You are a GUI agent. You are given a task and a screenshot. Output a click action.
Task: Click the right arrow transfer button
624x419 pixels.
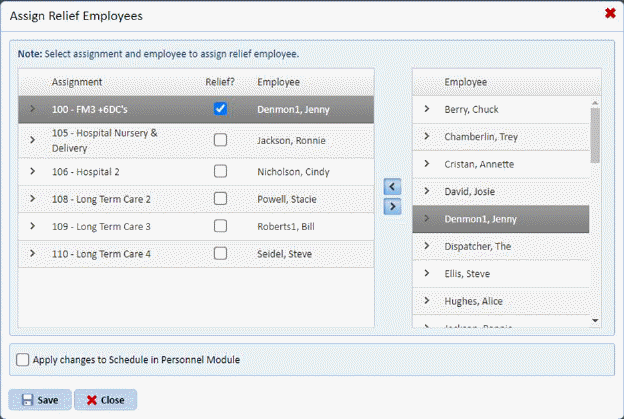coord(392,206)
